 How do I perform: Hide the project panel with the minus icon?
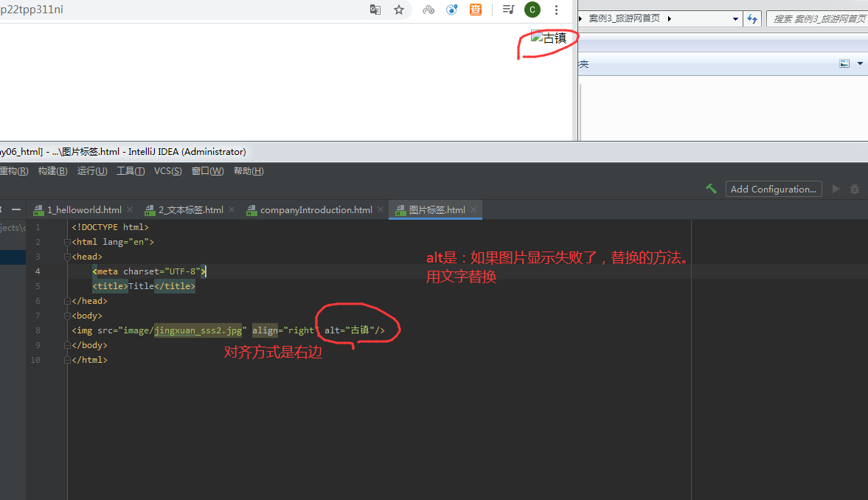16,209
